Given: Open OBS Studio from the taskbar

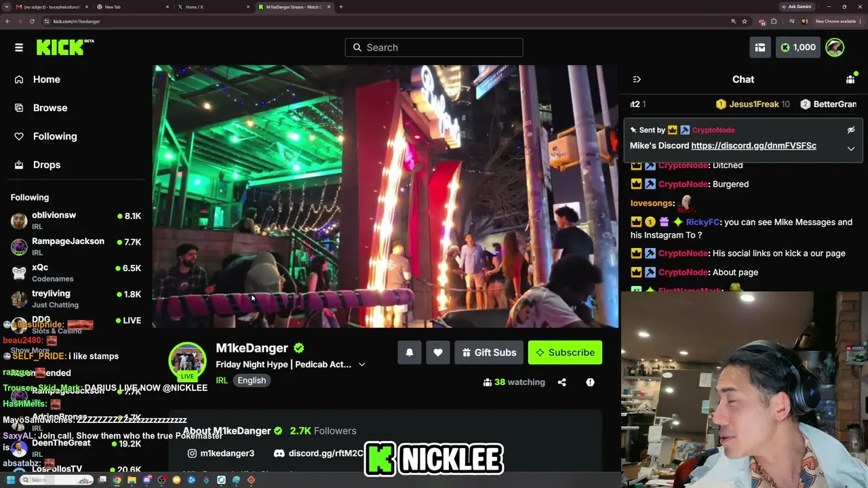Looking at the screenshot, I should (x=162, y=480).
